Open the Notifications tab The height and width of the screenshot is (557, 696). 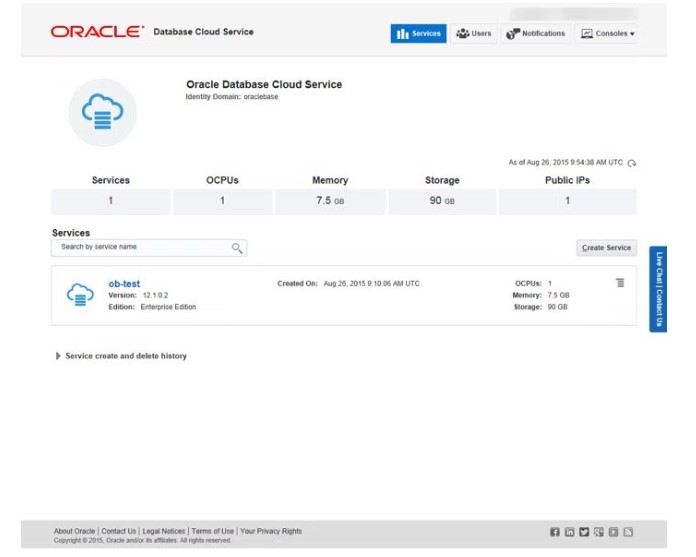536,33
